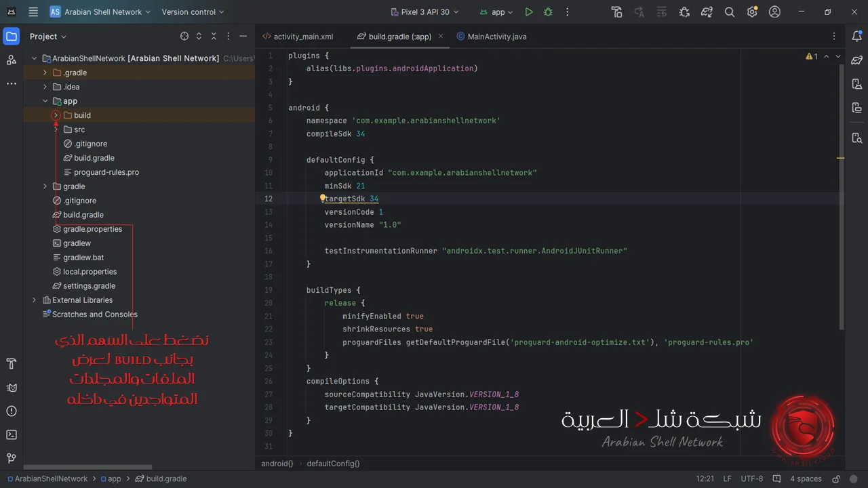Open the app run configuration dropdown
Viewport: 868px width, 488px height.
point(496,12)
